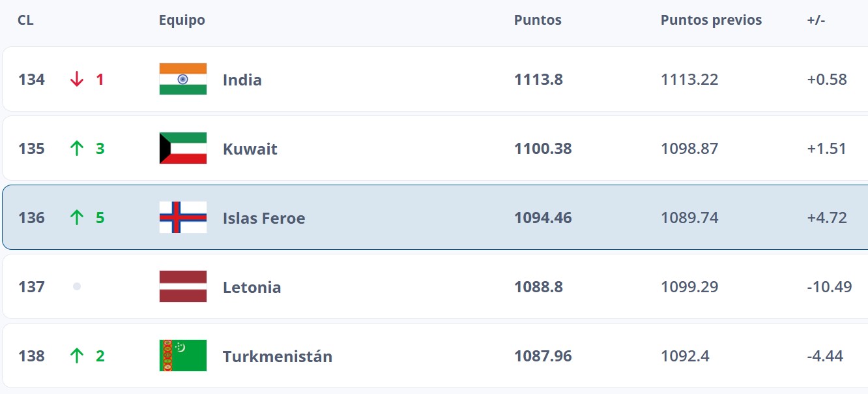Open the Islas Feroe team link

(x=264, y=219)
